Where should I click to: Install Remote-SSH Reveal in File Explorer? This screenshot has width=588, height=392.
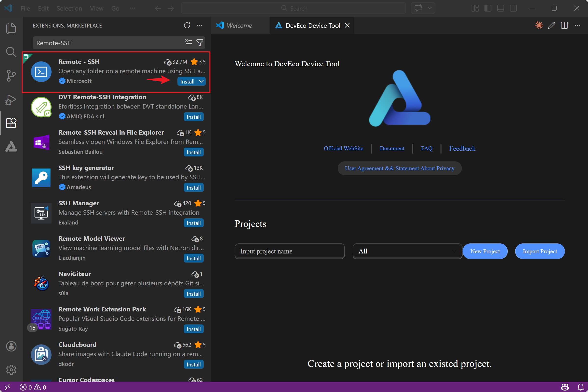click(x=194, y=152)
